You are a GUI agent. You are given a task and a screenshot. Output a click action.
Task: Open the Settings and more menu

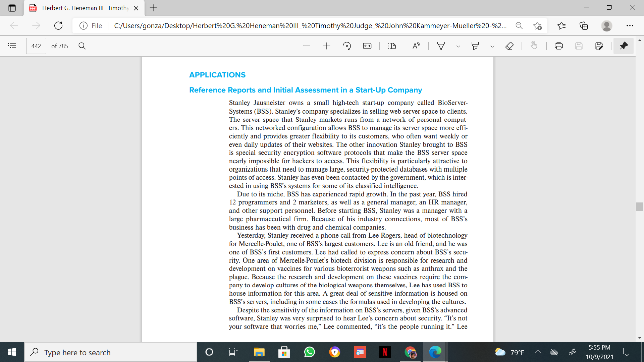click(630, 26)
